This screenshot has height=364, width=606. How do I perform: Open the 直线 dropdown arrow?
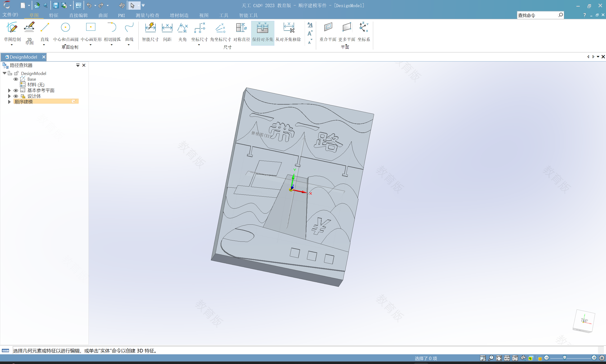pos(44,45)
